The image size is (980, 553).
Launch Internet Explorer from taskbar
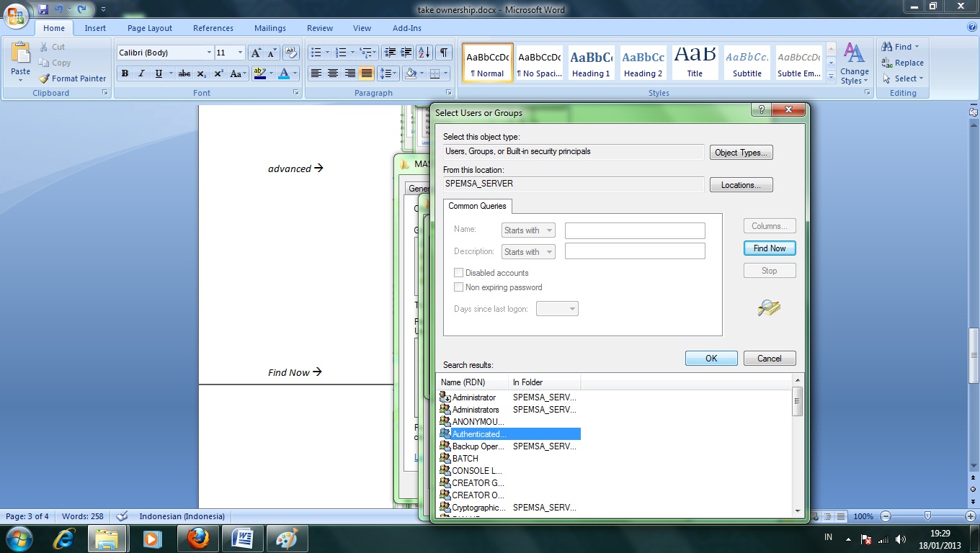(64, 538)
